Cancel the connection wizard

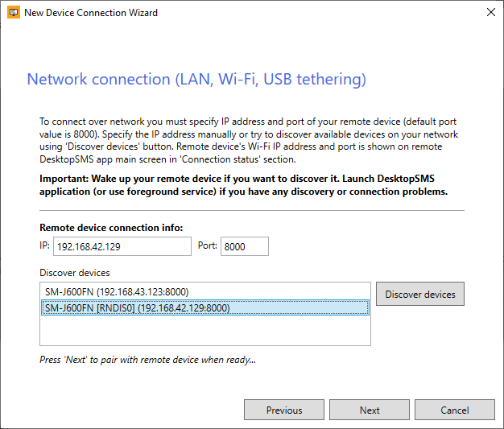[455, 410]
